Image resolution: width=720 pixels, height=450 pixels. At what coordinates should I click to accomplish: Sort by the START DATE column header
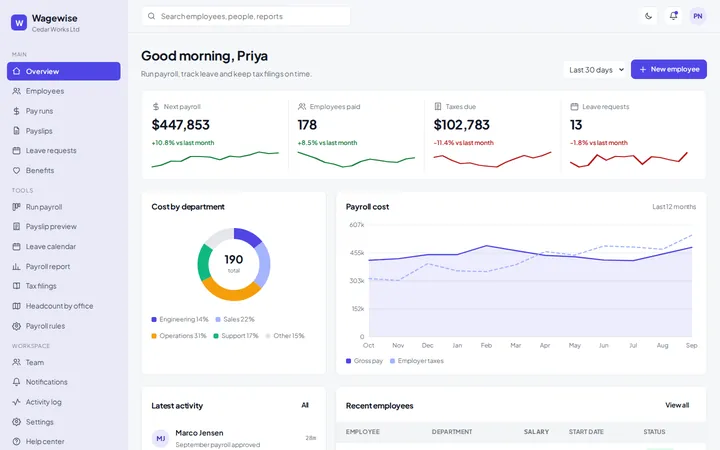[586, 432]
